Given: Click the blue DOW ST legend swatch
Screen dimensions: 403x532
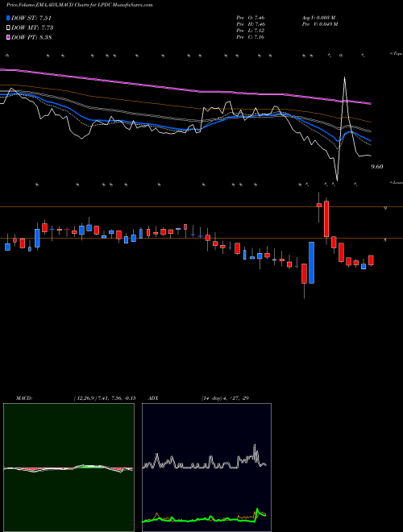Looking at the screenshot, I should click(8, 18).
